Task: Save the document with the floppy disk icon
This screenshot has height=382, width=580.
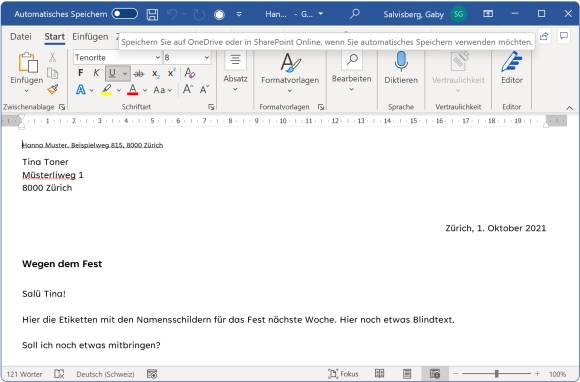Action: point(152,14)
